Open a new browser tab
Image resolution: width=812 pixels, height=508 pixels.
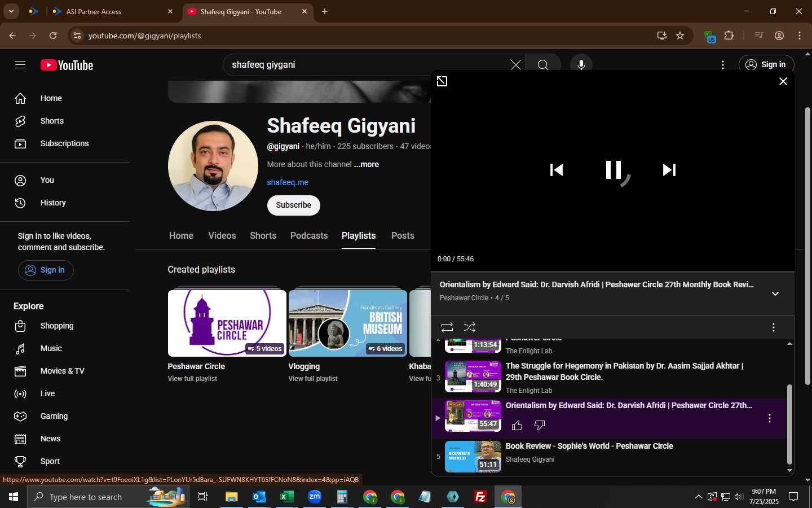(x=325, y=11)
